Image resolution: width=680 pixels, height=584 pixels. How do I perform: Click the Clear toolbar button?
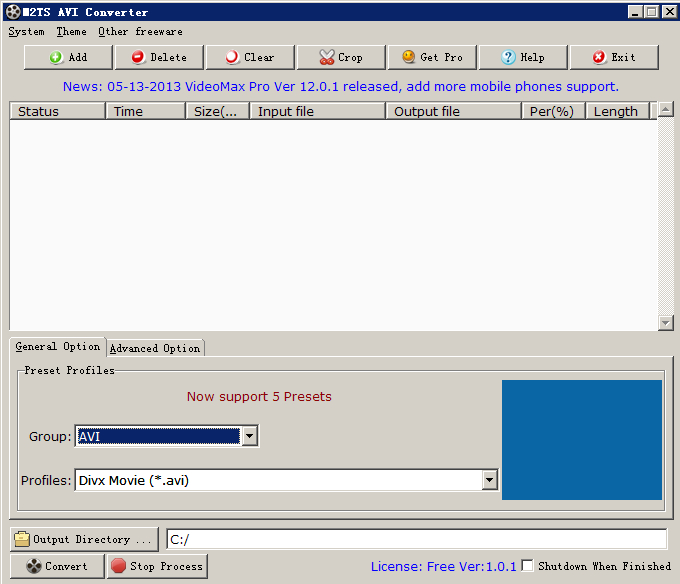[x=250, y=57]
